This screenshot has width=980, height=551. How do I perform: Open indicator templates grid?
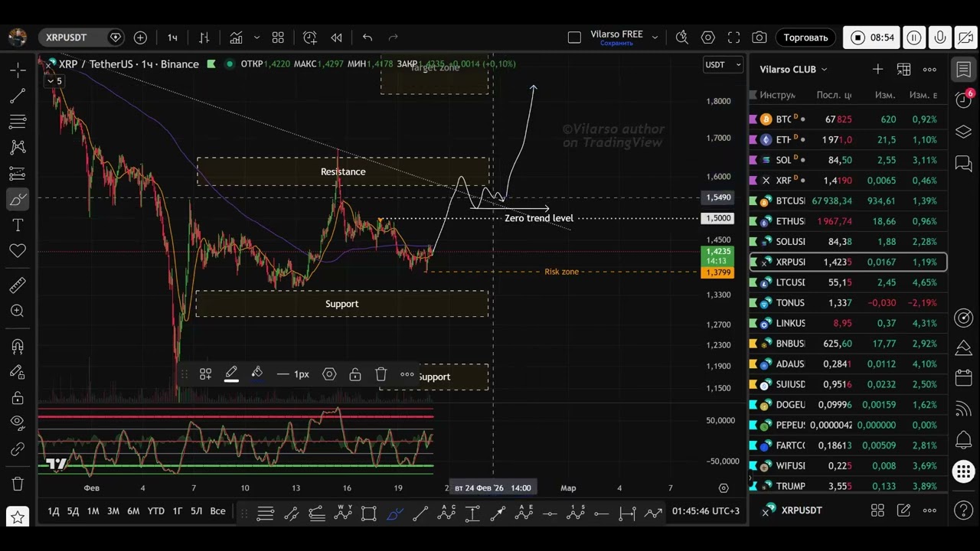pos(278,37)
